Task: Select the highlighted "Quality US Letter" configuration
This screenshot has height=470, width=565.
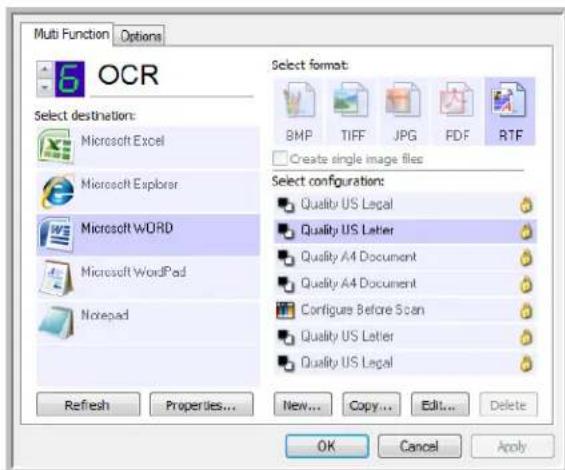Action: (405, 231)
